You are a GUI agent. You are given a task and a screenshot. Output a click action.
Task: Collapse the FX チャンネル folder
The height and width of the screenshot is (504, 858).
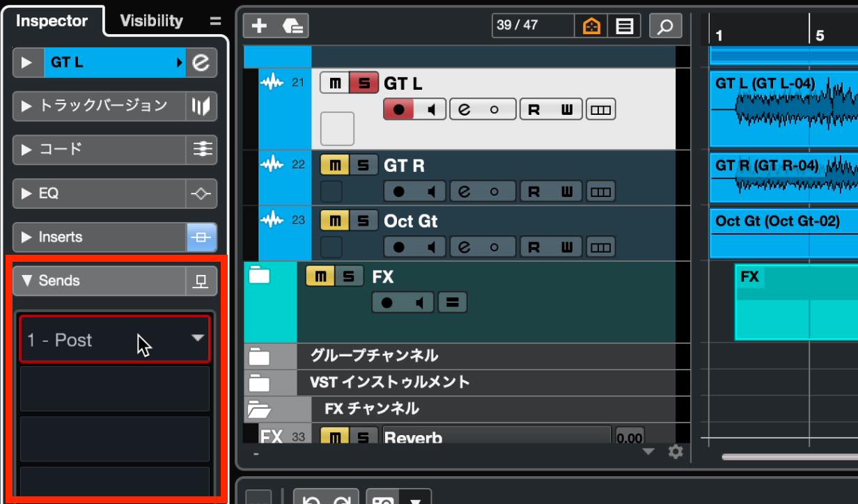[x=259, y=409]
